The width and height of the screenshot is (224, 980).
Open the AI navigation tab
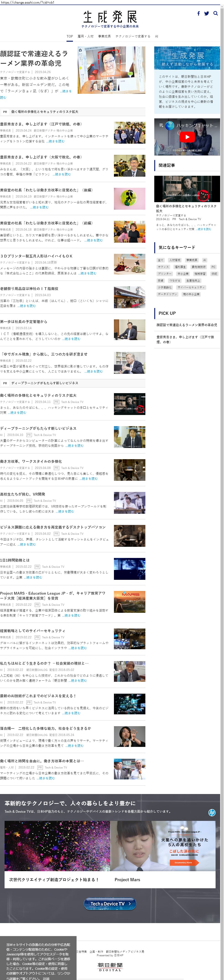[x=156, y=36]
